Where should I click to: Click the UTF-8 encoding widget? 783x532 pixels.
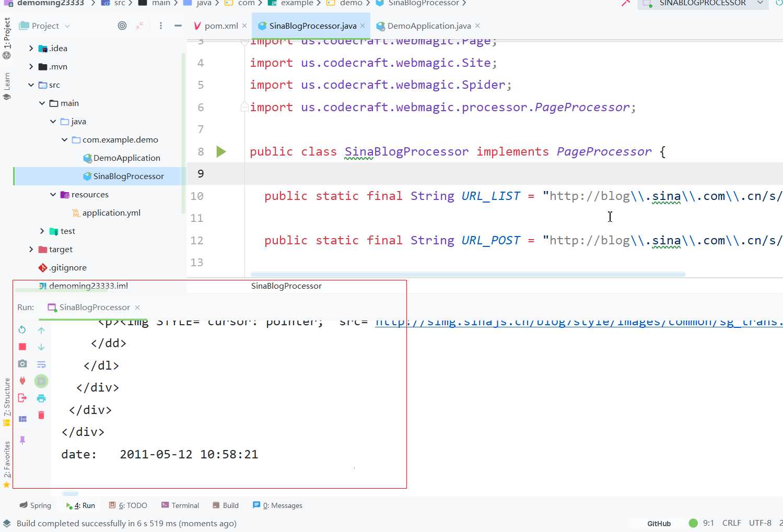point(760,523)
